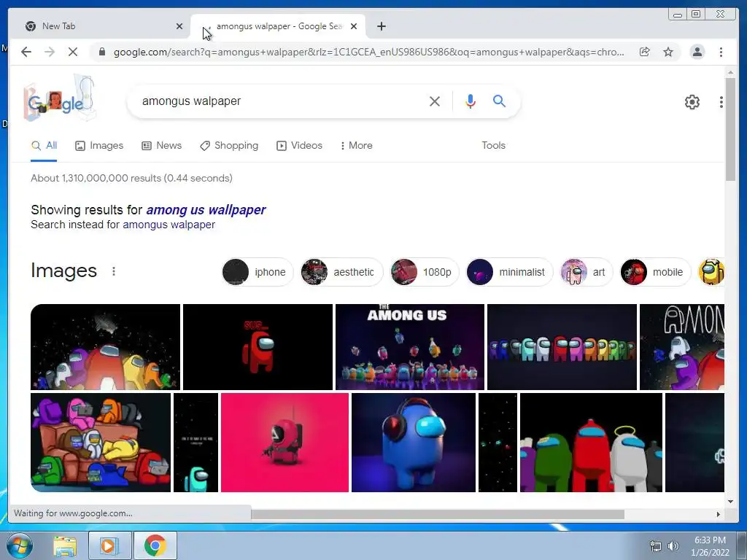Open the volume speaker tray icon
Screen dimensions: 747x560
tap(673, 546)
